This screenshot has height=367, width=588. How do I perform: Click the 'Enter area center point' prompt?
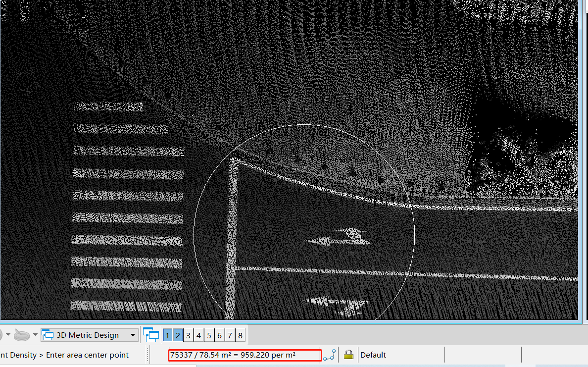[87, 355]
